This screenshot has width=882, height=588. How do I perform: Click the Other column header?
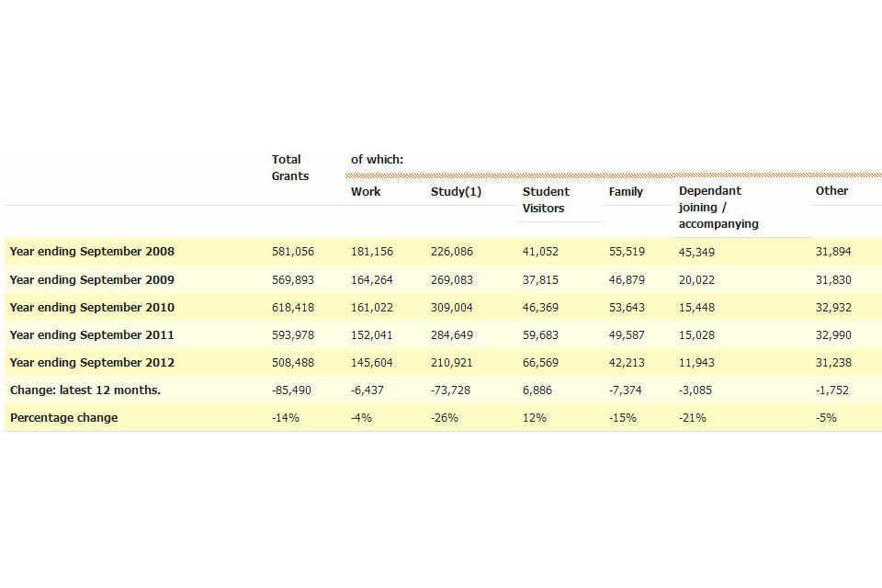point(831,190)
